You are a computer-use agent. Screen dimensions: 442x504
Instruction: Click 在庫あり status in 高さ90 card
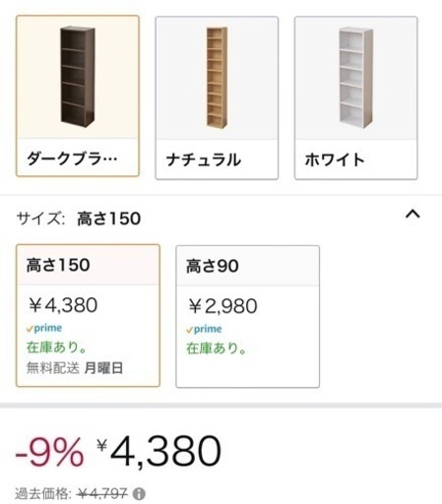pyautogui.click(x=216, y=348)
